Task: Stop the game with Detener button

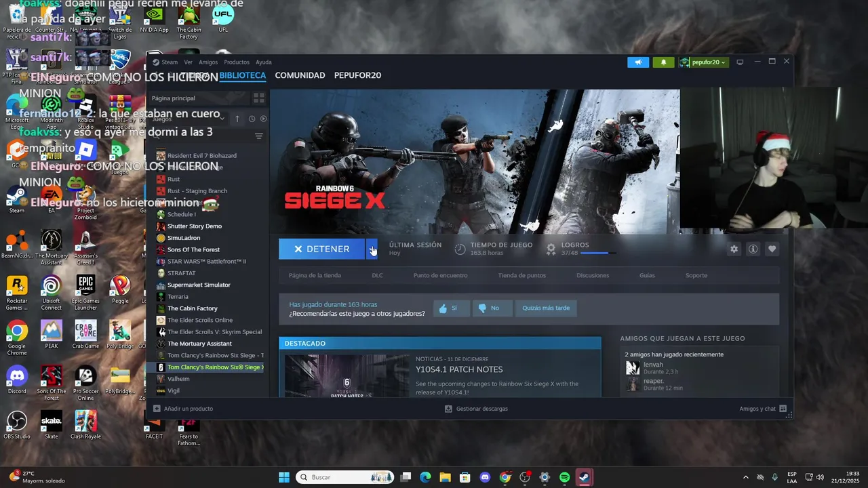Action: [322, 249]
